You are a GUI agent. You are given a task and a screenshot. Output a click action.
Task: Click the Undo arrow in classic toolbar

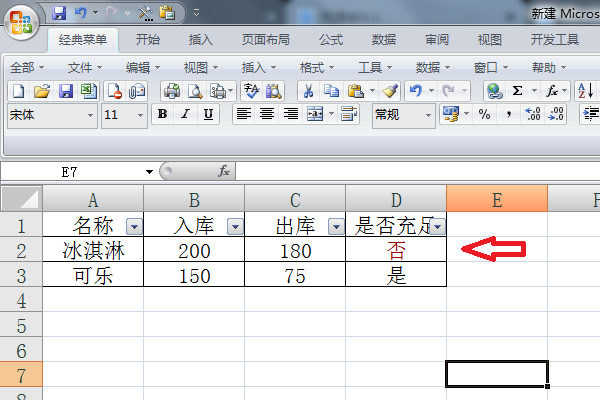tap(416, 91)
